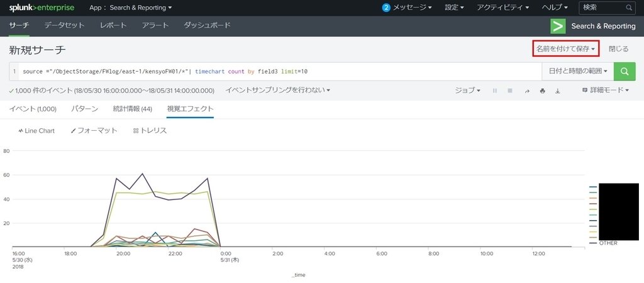Open the ダッシュボード navigation tab

tap(207, 26)
